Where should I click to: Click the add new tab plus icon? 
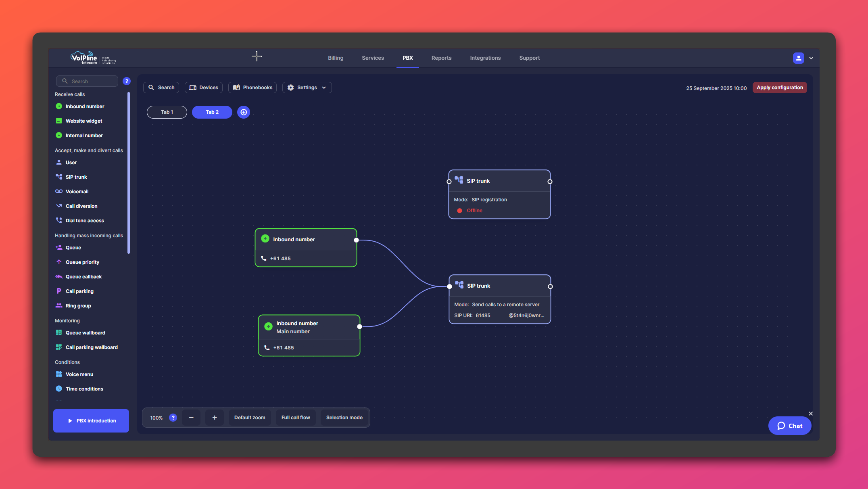[x=244, y=112]
